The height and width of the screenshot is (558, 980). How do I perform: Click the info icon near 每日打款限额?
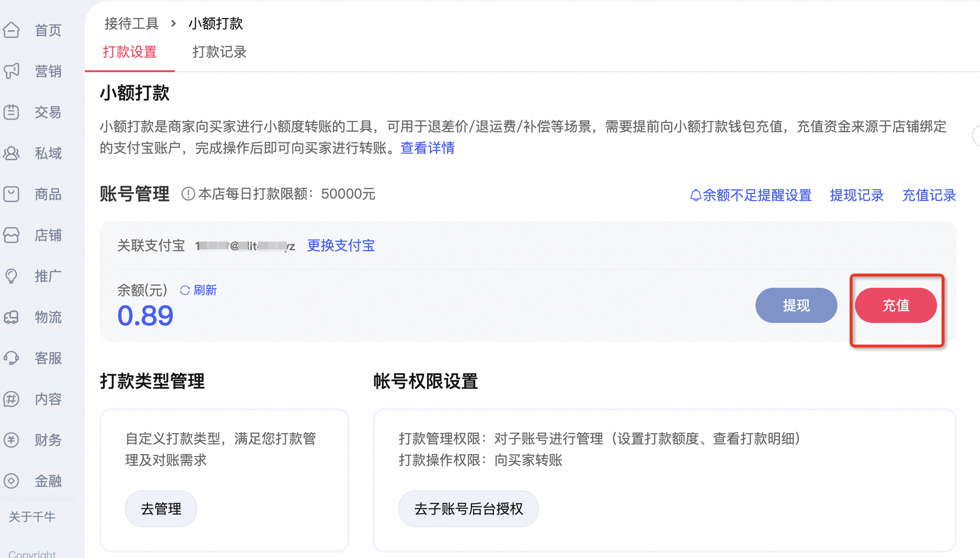point(188,194)
